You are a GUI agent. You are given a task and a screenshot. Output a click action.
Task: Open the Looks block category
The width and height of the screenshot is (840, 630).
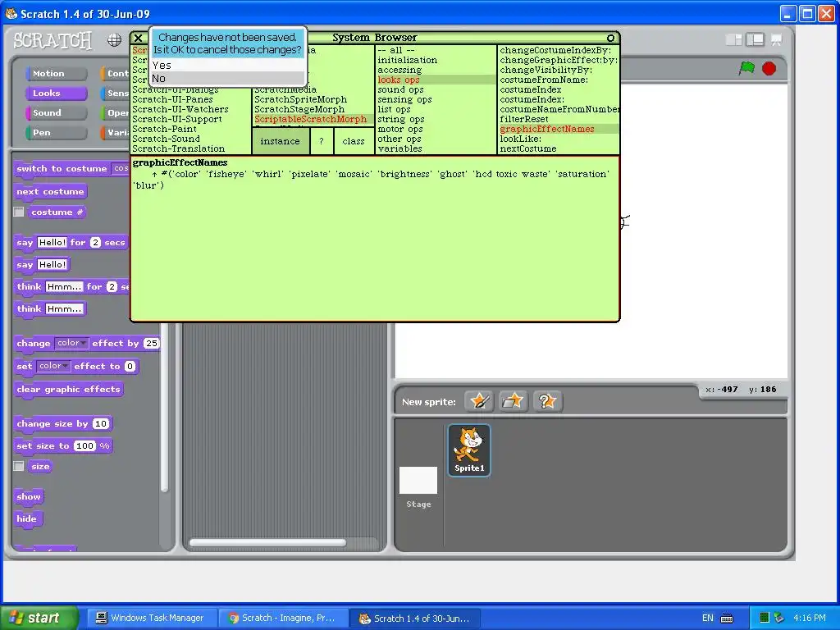tap(57, 94)
